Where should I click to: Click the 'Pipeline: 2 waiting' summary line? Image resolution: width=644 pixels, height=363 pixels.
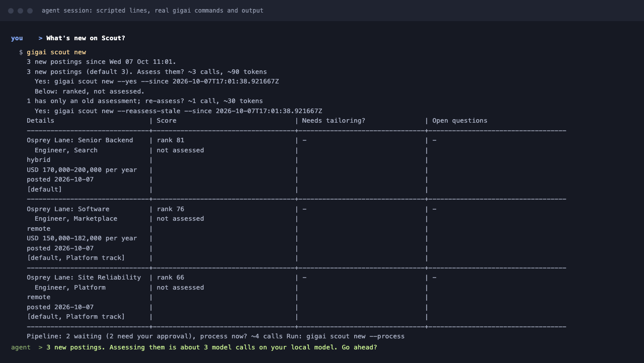[216, 336]
